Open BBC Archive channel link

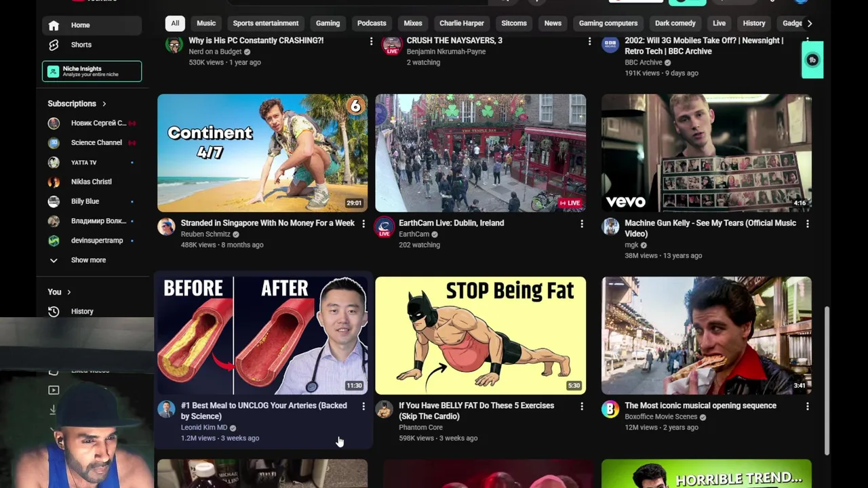point(643,62)
